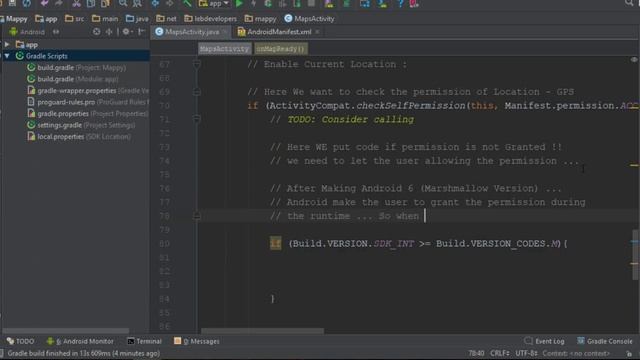Click the Redo toolbar icon

coord(59,3)
